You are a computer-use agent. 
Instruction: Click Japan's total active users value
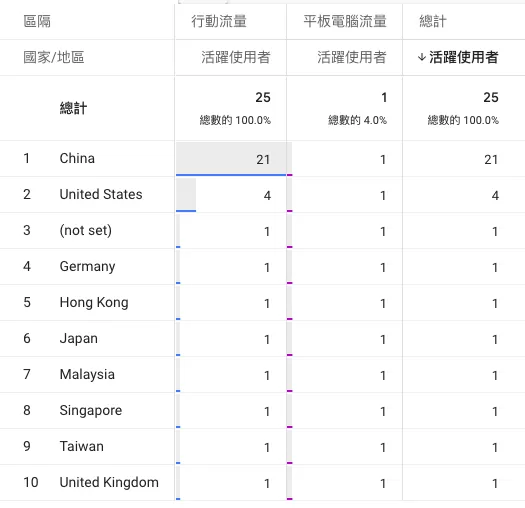pyautogui.click(x=495, y=340)
